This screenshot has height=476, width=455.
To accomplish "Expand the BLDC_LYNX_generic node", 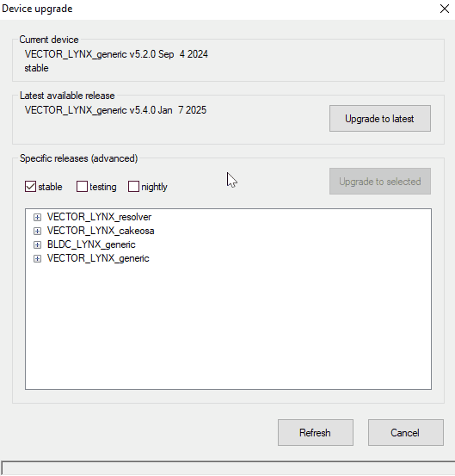I will pos(37,244).
